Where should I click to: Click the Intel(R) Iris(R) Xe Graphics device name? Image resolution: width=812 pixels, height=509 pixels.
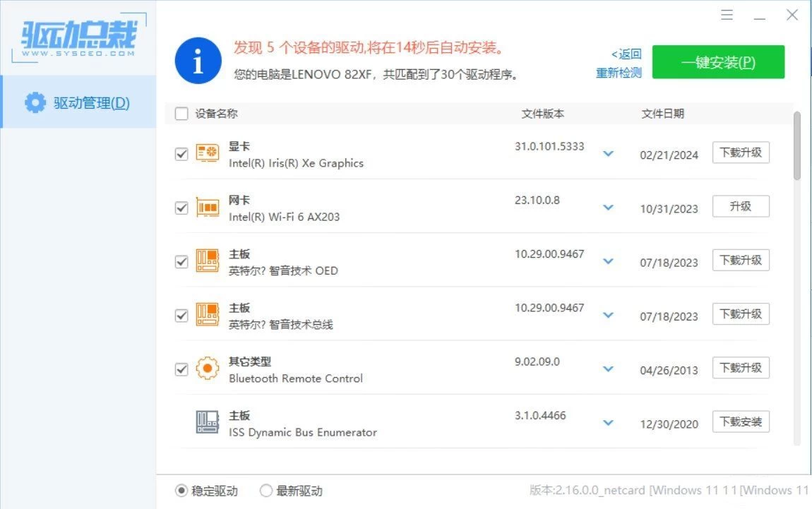297,163
